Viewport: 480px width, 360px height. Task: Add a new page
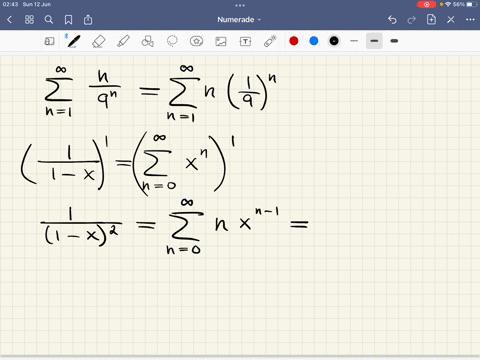pyautogui.click(x=431, y=20)
